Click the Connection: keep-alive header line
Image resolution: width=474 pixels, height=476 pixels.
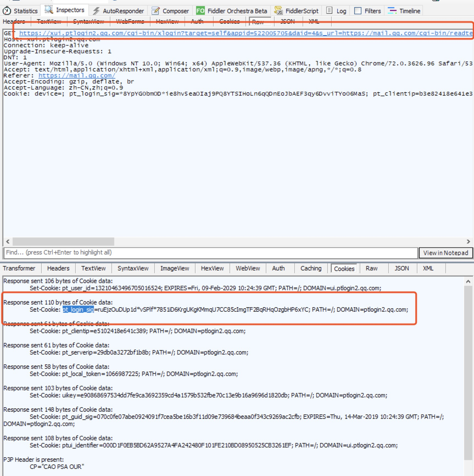click(46, 45)
